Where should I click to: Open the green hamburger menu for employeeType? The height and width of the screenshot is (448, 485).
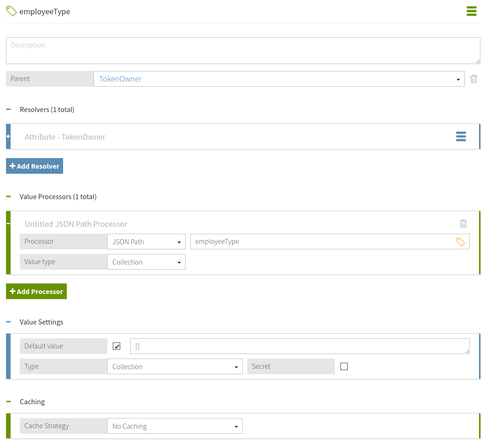point(471,12)
